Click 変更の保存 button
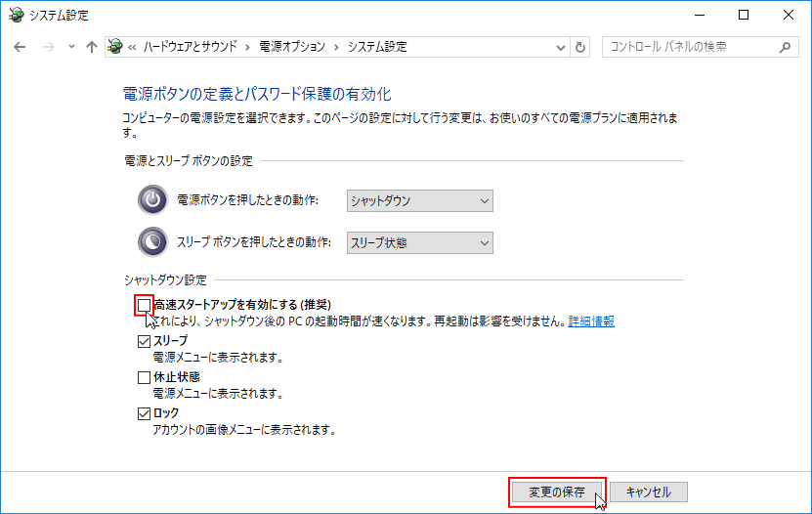Viewport: 812px width, 514px height. [x=557, y=492]
